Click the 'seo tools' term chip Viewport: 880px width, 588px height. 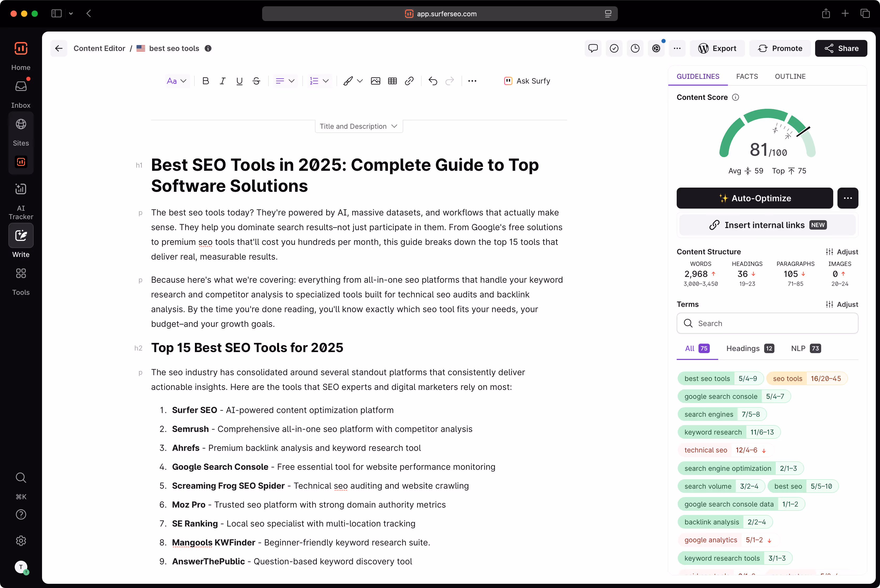pos(806,379)
